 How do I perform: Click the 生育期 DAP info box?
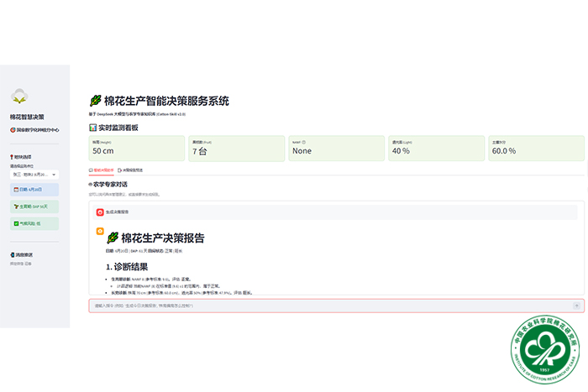(x=34, y=206)
